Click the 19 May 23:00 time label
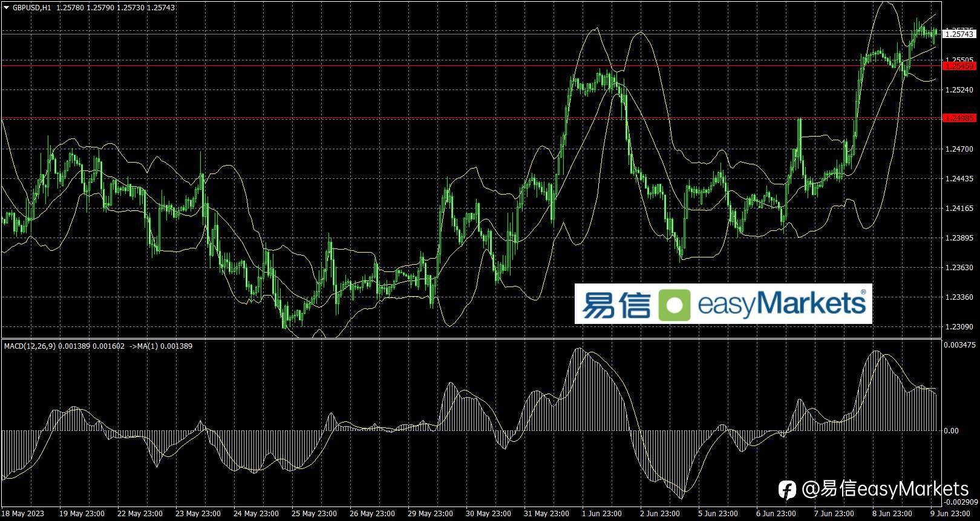Viewport: 980px width, 521px height. (82, 514)
